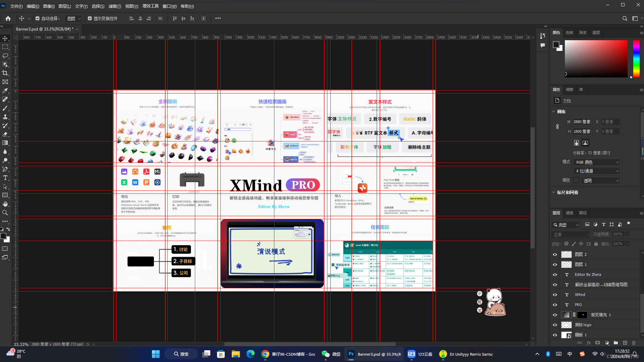Toggle visibility of the 商标 logo layer

click(x=555, y=324)
